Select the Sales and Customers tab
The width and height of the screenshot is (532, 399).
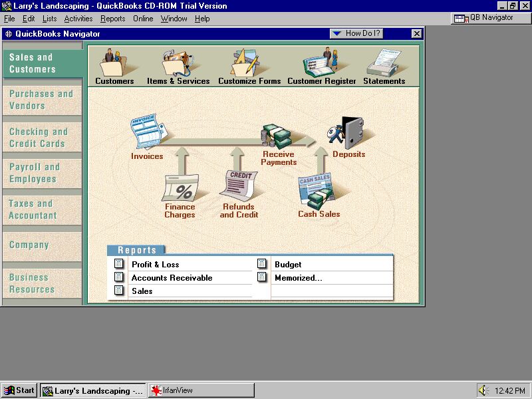coord(43,63)
